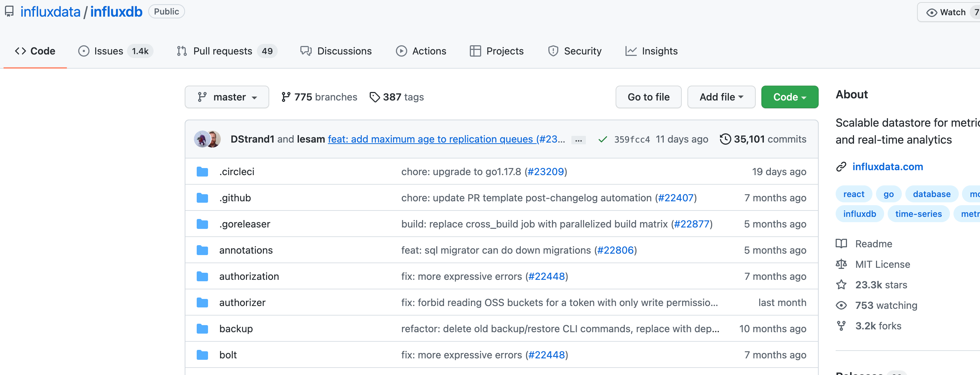Open the .github folder icon
980x375 pixels.
click(202, 198)
